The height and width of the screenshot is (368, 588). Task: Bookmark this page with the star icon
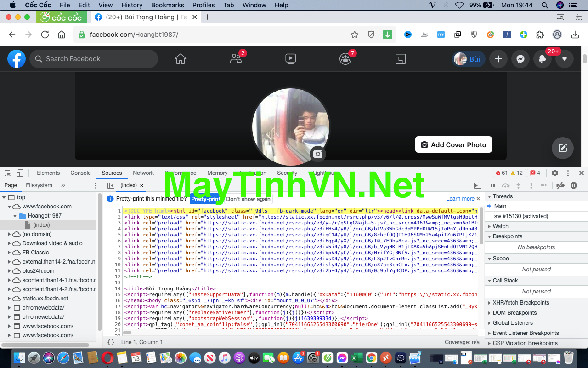355,34
